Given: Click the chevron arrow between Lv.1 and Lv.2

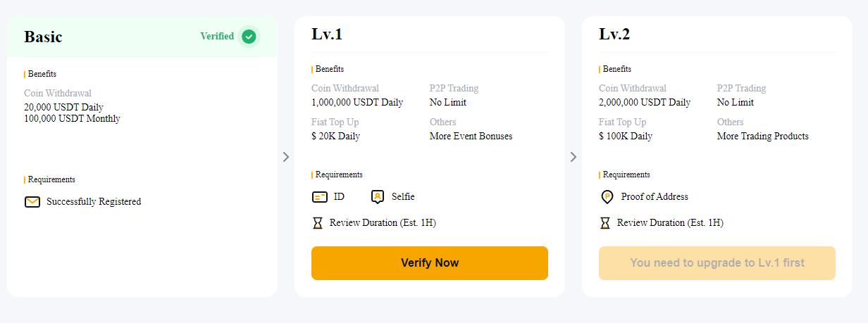Looking at the screenshot, I should coord(573,157).
